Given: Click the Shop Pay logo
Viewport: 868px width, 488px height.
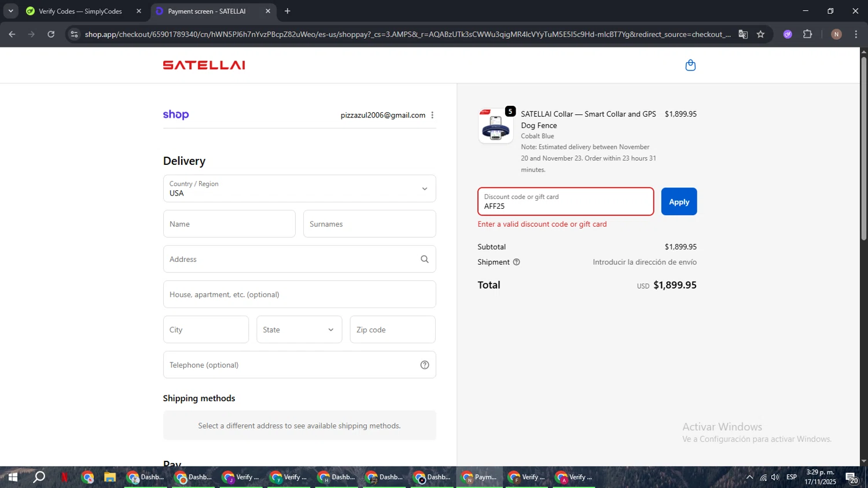Looking at the screenshot, I should point(176,114).
